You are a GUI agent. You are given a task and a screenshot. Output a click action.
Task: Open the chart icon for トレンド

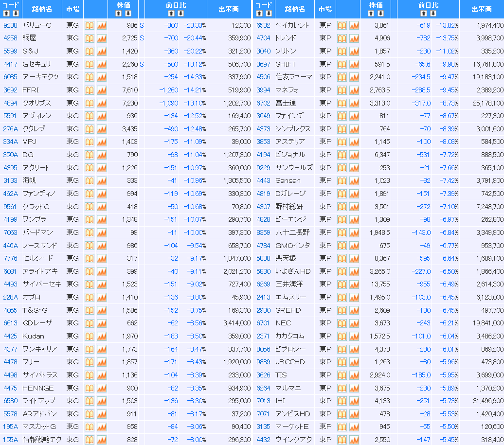coord(354,38)
